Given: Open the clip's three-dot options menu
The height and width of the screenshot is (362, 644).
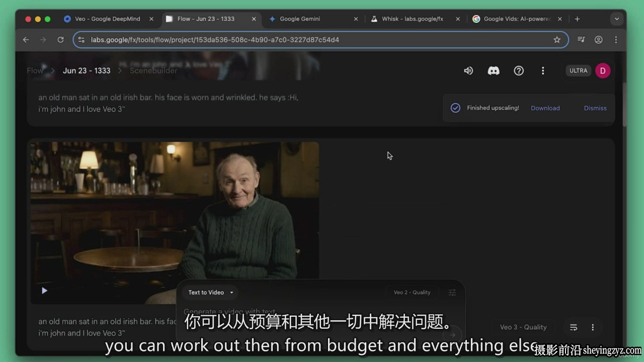Looking at the screenshot, I should point(593,327).
